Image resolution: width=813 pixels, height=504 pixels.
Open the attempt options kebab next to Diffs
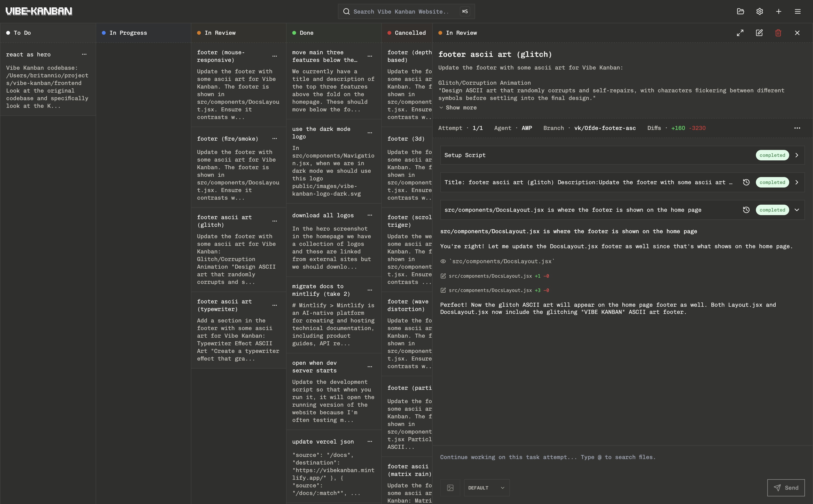point(797,128)
